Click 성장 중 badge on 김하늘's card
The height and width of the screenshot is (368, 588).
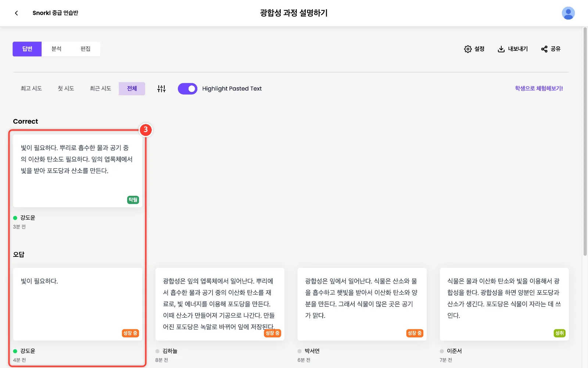click(x=272, y=333)
